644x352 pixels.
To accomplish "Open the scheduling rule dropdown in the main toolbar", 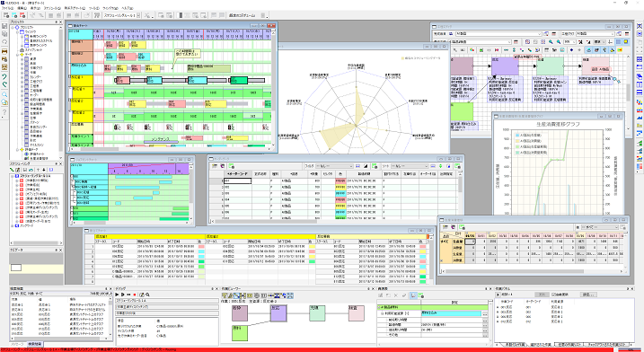I will (138, 15).
